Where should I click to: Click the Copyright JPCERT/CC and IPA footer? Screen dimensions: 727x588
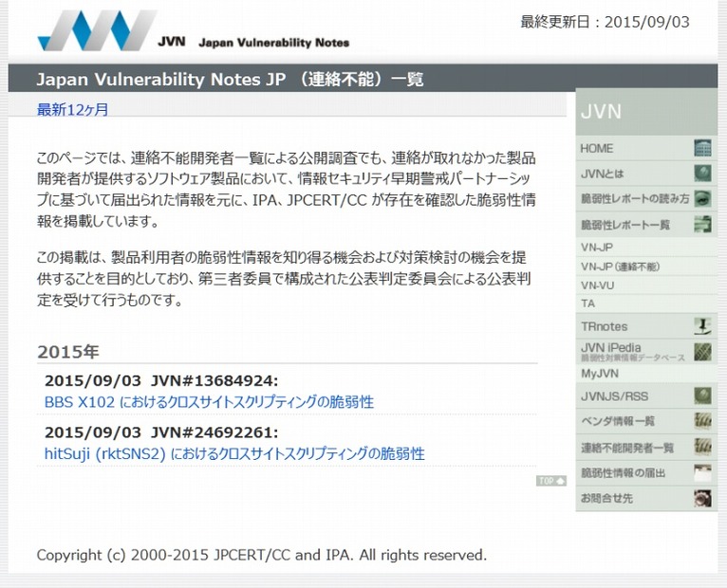pyautogui.click(x=262, y=555)
